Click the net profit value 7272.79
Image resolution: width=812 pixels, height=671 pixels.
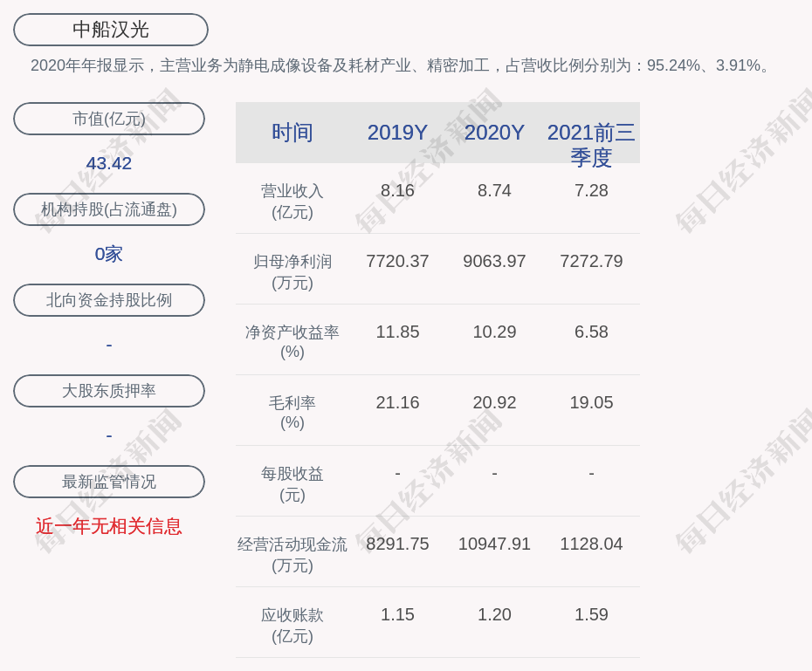click(x=591, y=261)
